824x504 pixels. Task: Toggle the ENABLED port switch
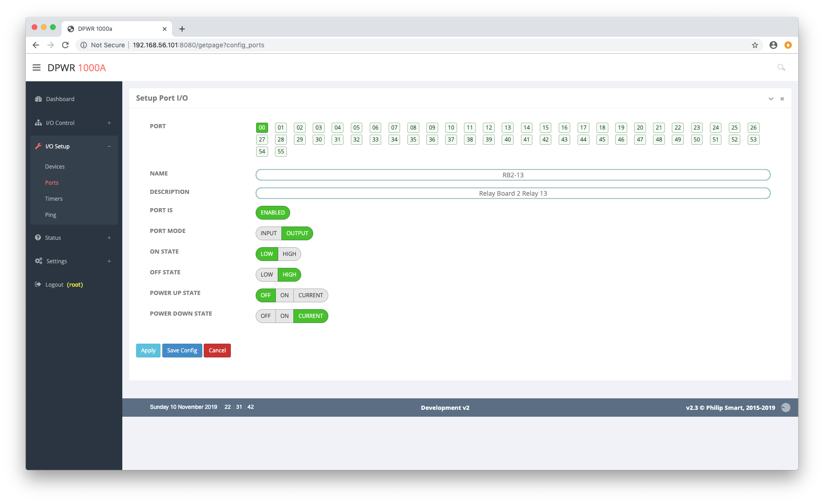tap(273, 213)
